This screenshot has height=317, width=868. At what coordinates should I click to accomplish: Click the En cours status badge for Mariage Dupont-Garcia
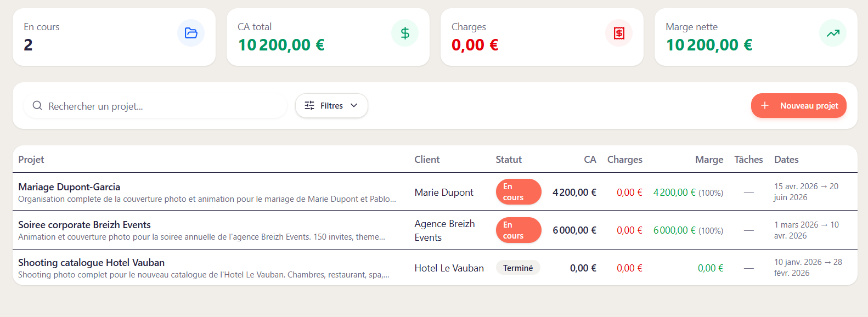click(x=518, y=191)
